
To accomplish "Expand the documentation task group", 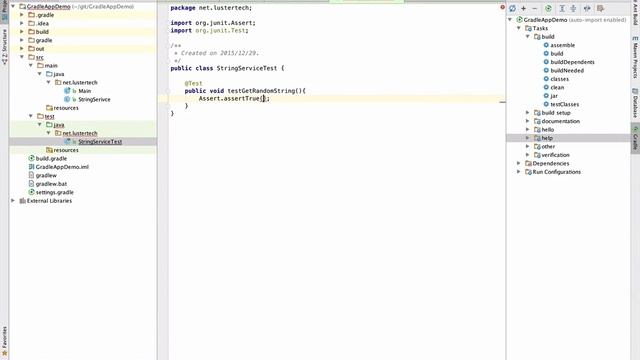I will click(x=528, y=121).
